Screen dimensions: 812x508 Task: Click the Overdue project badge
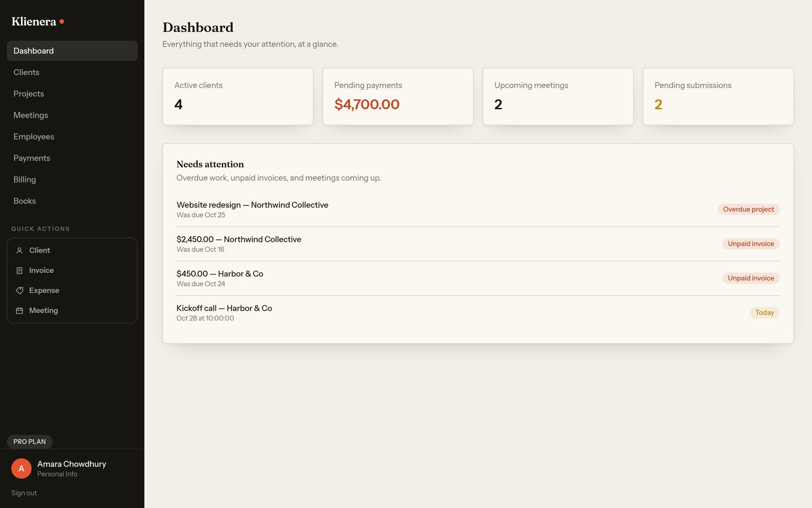pos(749,209)
